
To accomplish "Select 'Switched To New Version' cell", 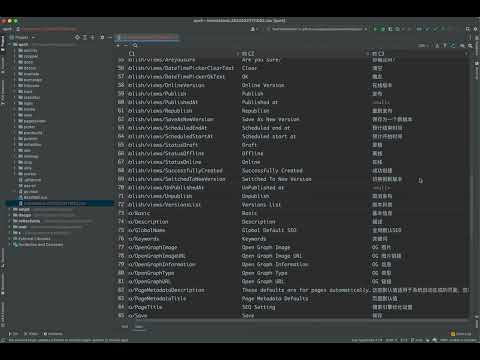I will pyautogui.click(x=276, y=179).
